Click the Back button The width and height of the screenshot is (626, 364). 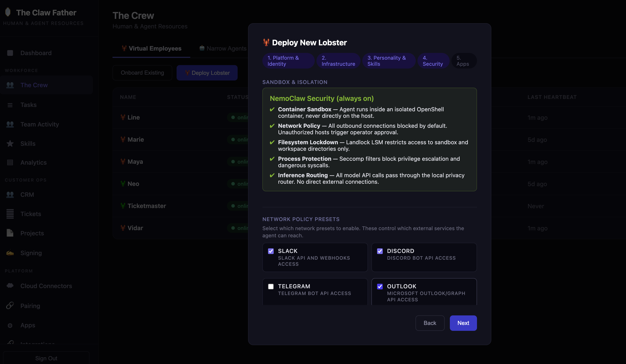[x=429, y=323]
